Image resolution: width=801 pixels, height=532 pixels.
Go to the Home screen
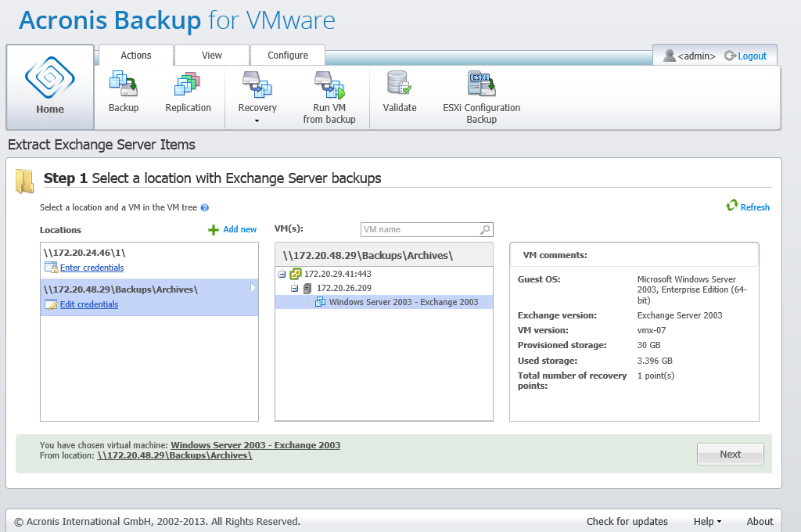[x=50, y=86]
